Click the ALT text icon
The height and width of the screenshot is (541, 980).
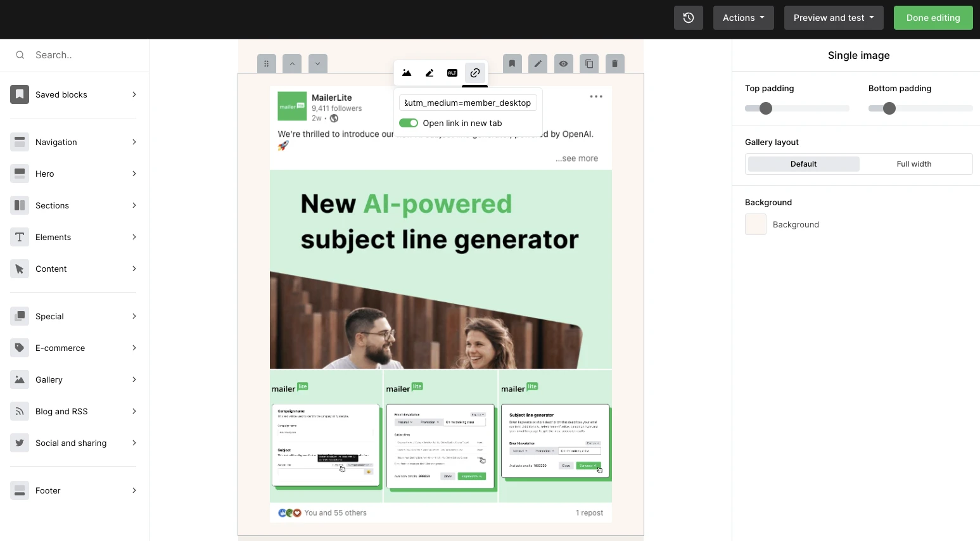pyautogui.click(x=452, y=73)
